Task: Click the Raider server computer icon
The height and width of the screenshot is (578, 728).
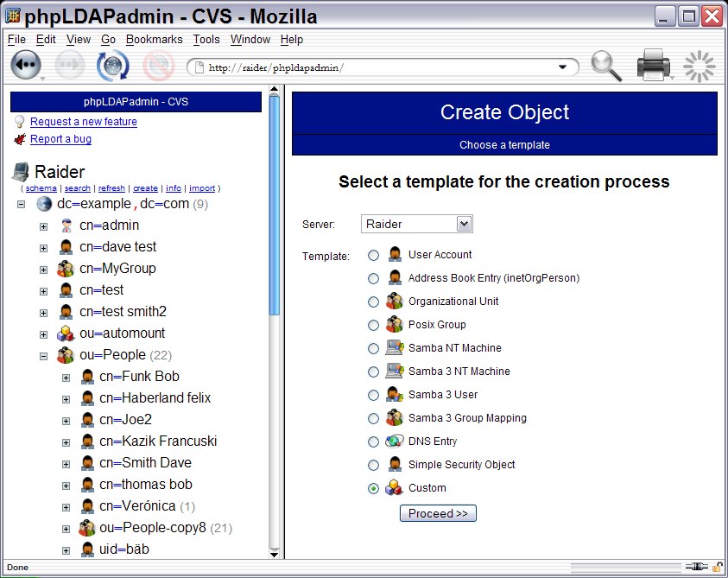Action: tap(22, 171)
